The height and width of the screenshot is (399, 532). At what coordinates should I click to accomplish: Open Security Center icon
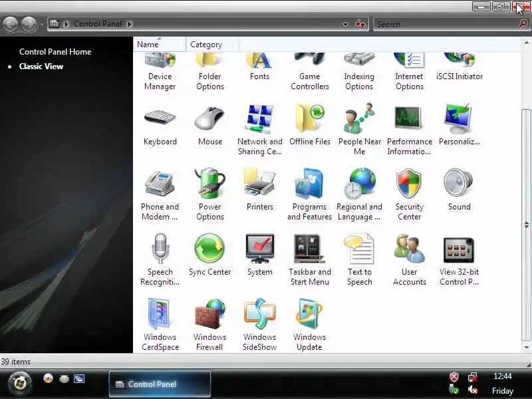[x=409, y=195]
